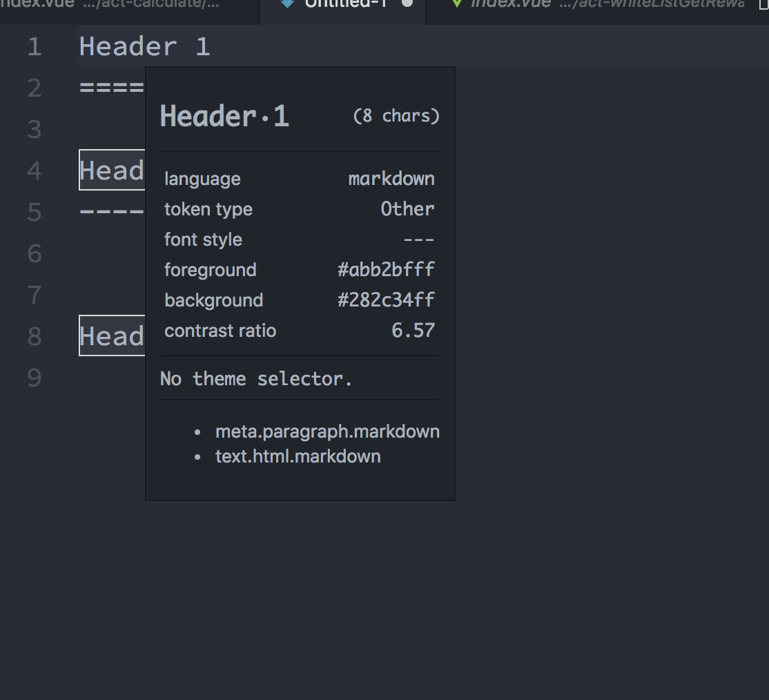Click the token type value "Other"
Viewport: 769px width, 700px height.
tap(407, 209)
